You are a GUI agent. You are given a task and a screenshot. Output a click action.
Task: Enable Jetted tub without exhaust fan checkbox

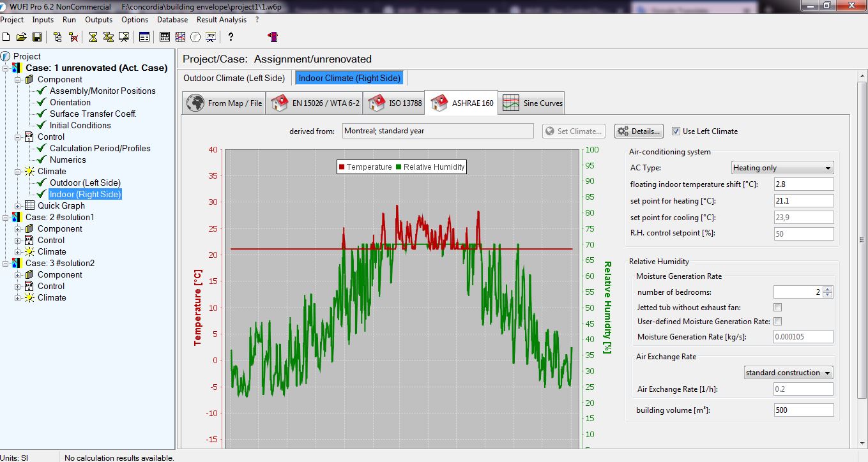point(777,308)
